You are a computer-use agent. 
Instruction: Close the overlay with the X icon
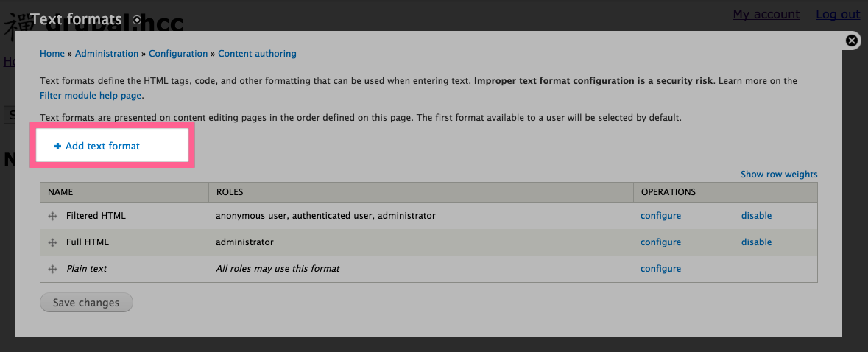(x=852, y=41)
